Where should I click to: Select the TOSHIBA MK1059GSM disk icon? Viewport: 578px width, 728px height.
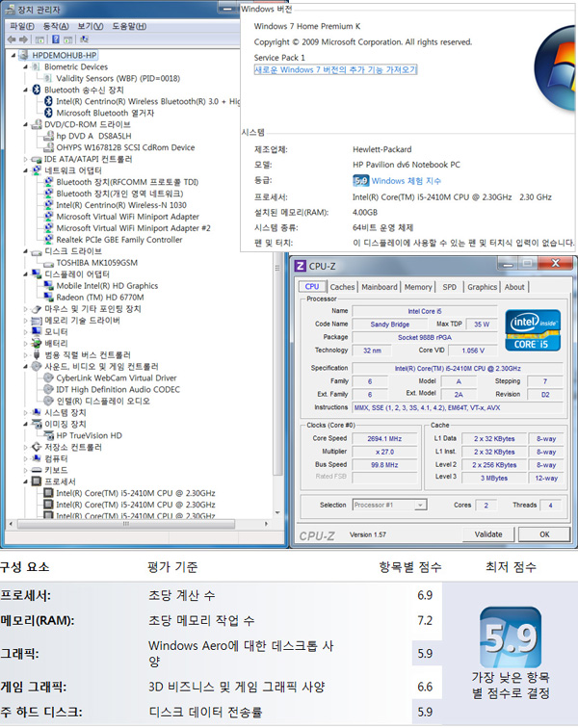point(48,263)
